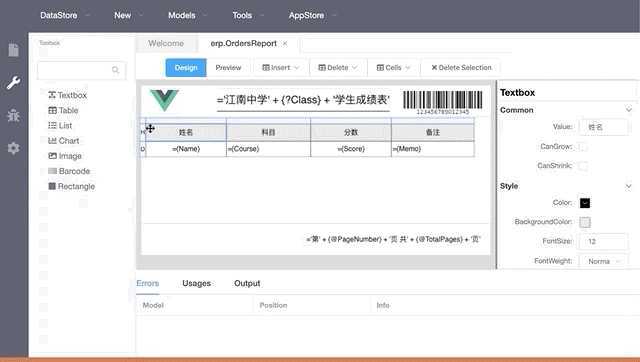Select the Chart tool in toolbox
640x362 pixels.
tap(64, 141)
